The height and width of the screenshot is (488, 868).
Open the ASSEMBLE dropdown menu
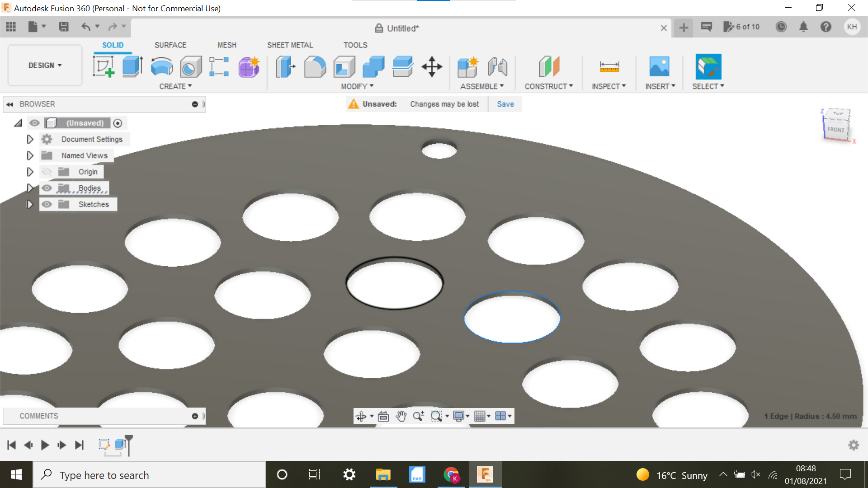pyautogui.click(x=482, y=86)
